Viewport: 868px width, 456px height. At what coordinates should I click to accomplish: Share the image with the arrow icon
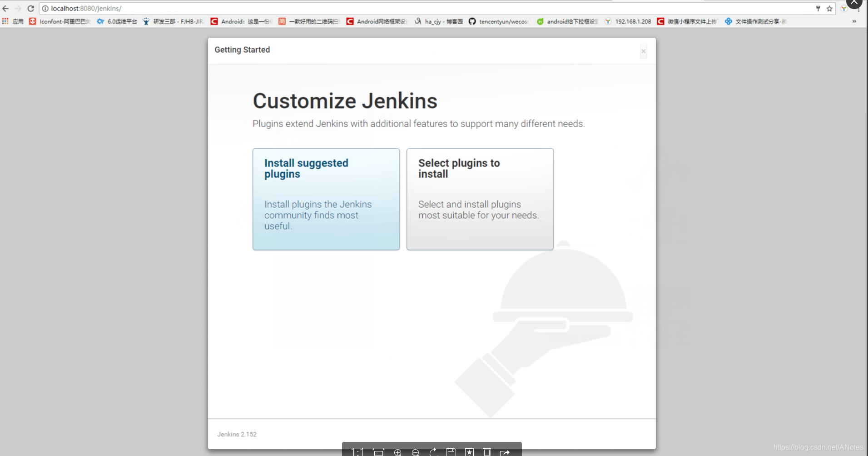click(505, 452)
